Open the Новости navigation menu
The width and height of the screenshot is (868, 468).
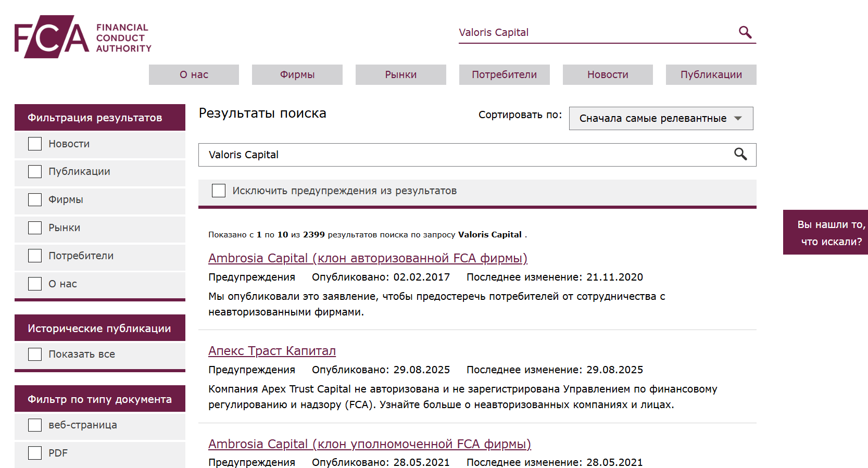click(x=608, y=74)
